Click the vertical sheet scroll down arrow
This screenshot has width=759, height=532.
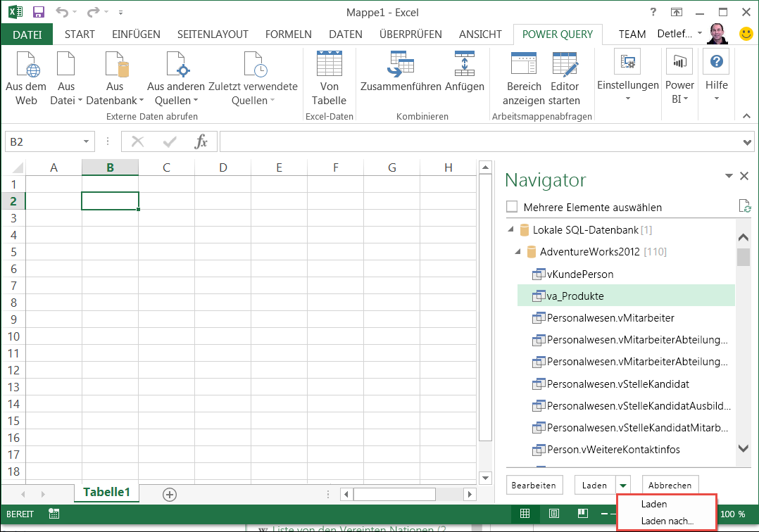pos(486,479)
